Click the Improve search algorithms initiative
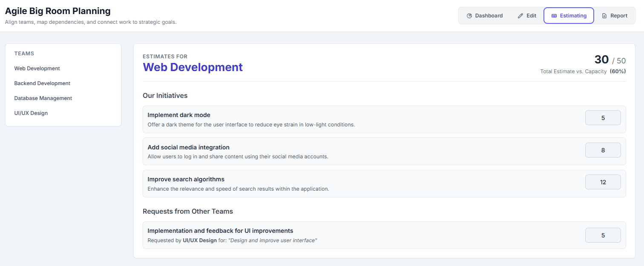The height and width of the screenshot is (266, 644). [298, 183]
